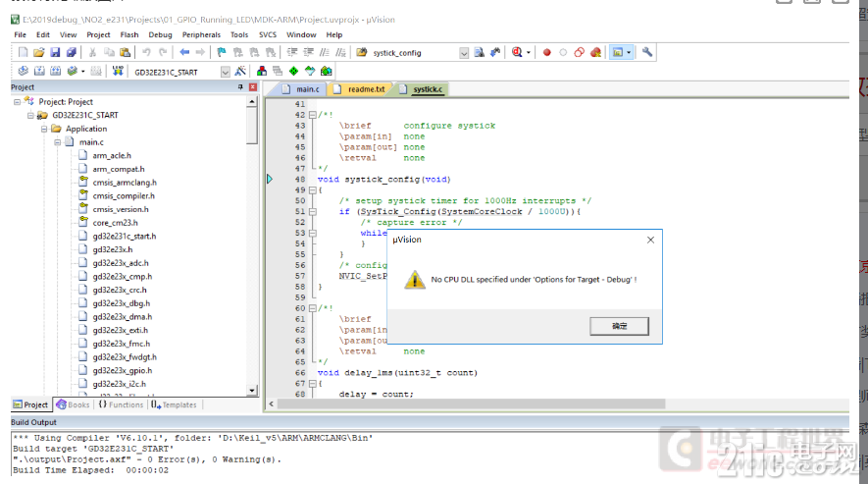
Task: Fold the comment block at line 60
Action: point(312,308)
